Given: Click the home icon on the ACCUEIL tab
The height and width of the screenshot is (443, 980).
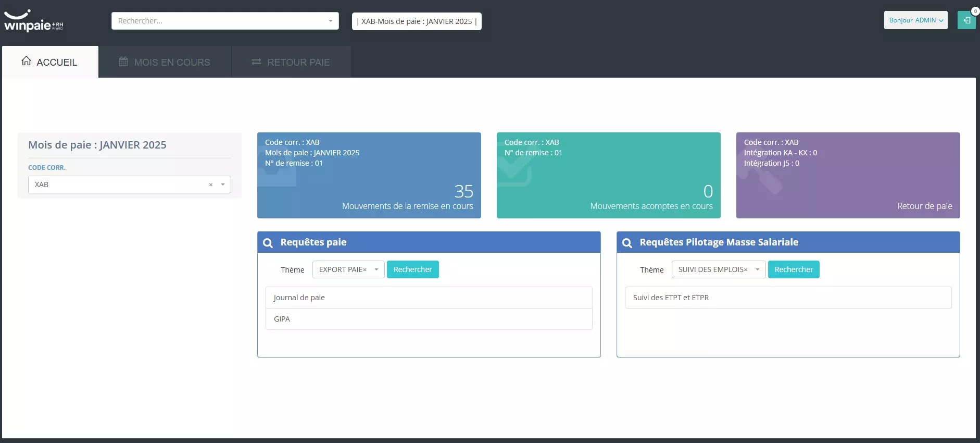Looking at the screenshot, I should [x=26, y=61].
